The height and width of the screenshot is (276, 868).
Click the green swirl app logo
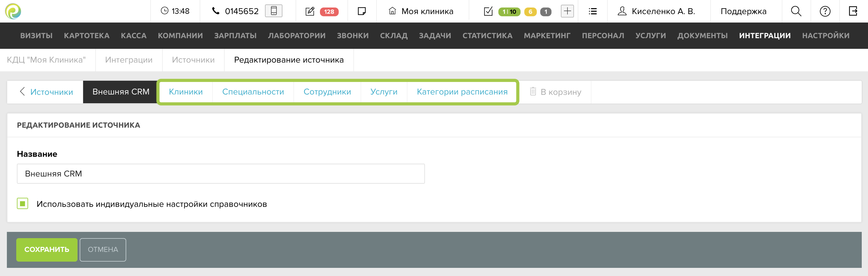[13, 11]
